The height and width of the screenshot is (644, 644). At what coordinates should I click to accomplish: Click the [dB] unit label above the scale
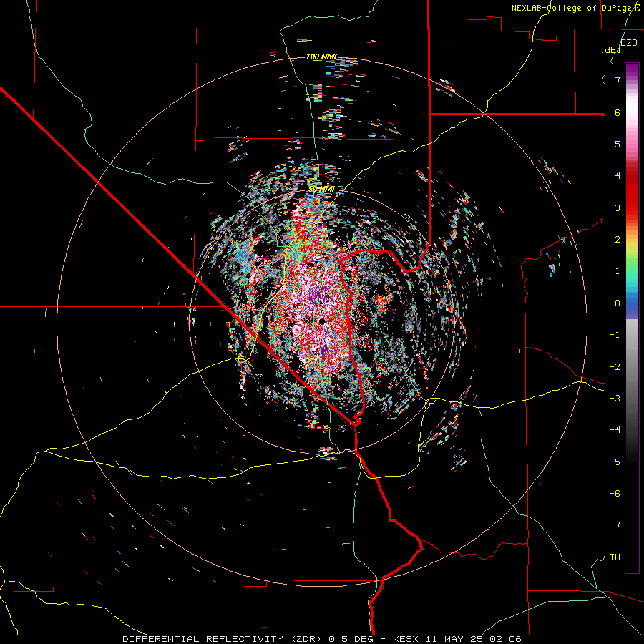tap(611, 49)
